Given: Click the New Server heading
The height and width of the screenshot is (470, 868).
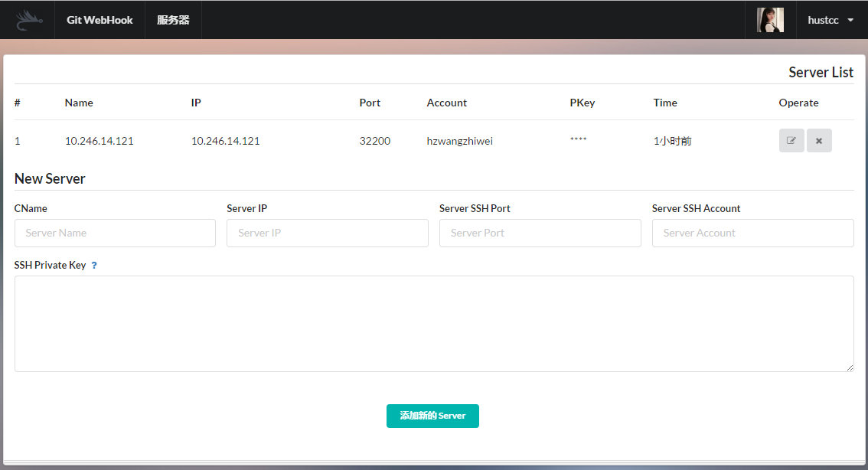Looking at the screenshot, I should [50, 179].
